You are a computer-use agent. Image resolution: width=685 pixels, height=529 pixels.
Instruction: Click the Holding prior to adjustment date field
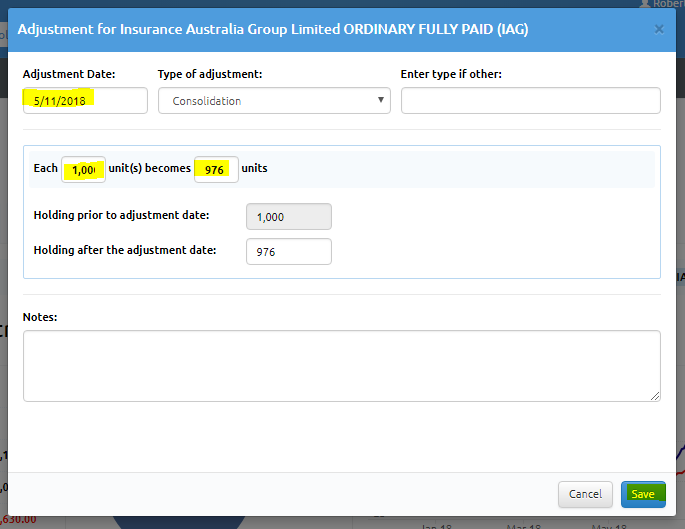(x=289, y=216)
